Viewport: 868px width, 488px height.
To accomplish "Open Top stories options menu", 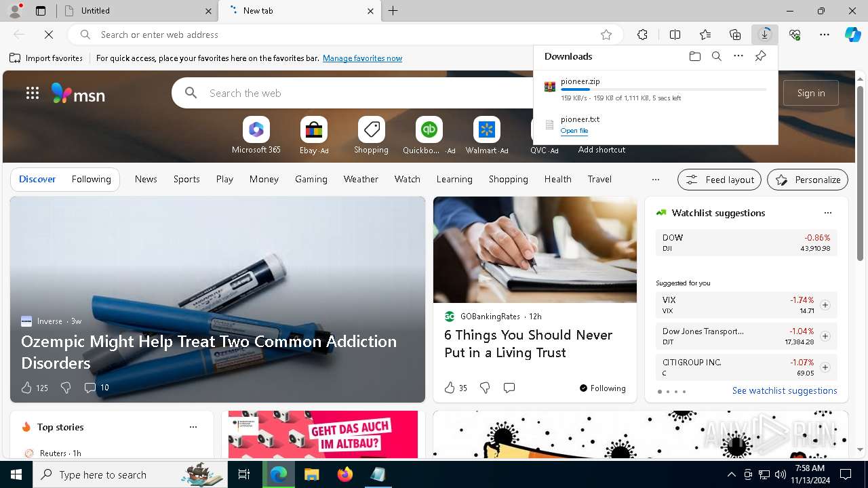I will coord(193,427).
